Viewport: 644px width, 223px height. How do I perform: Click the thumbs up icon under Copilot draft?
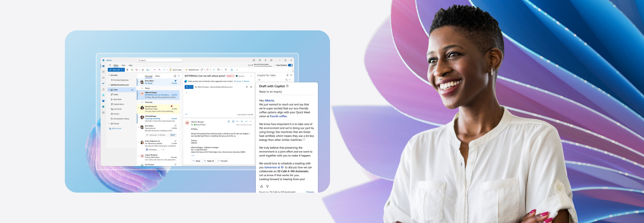point(262,186)
